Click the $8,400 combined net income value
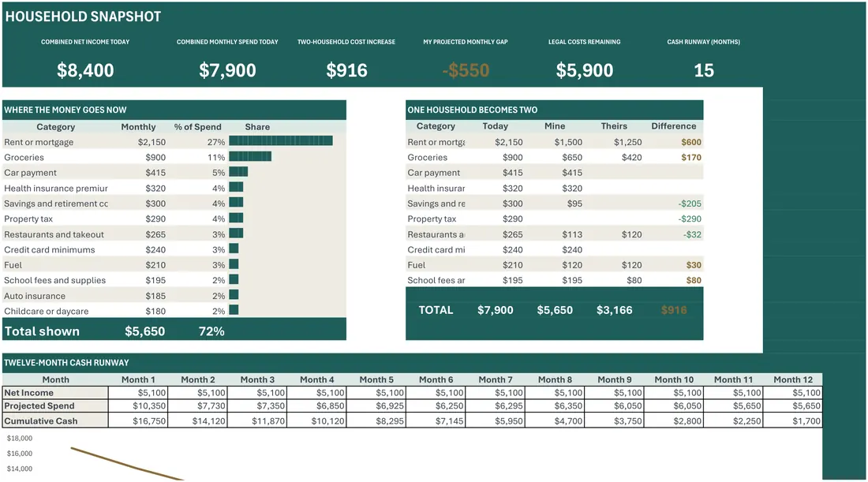 (85, 70)
